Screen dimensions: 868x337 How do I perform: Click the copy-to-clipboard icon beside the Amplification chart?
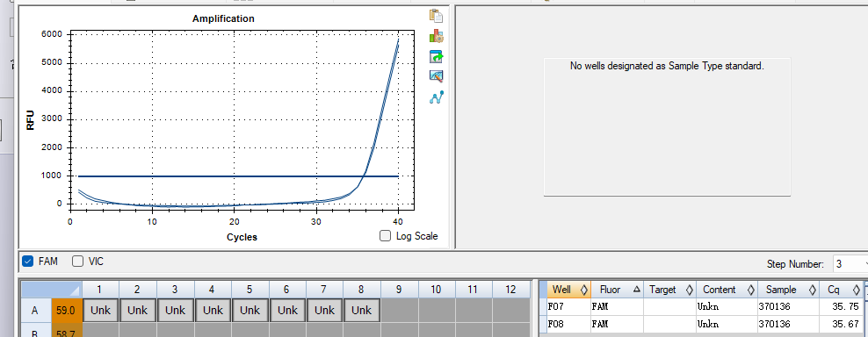437,16
